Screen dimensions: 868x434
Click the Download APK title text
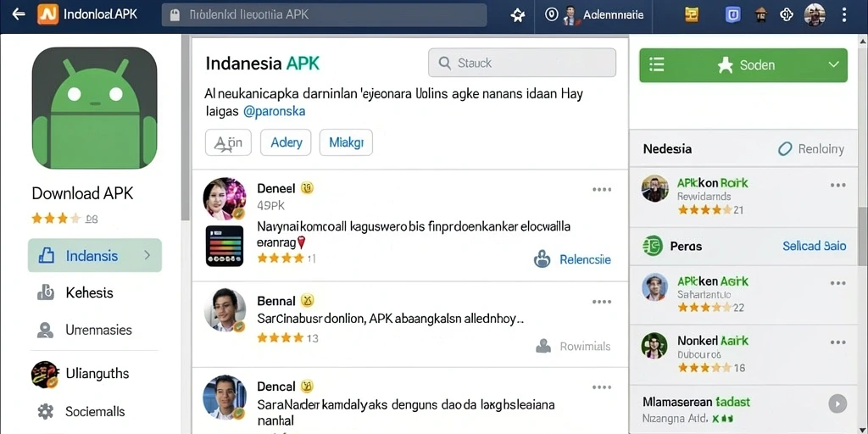click(x=82, y=193)
